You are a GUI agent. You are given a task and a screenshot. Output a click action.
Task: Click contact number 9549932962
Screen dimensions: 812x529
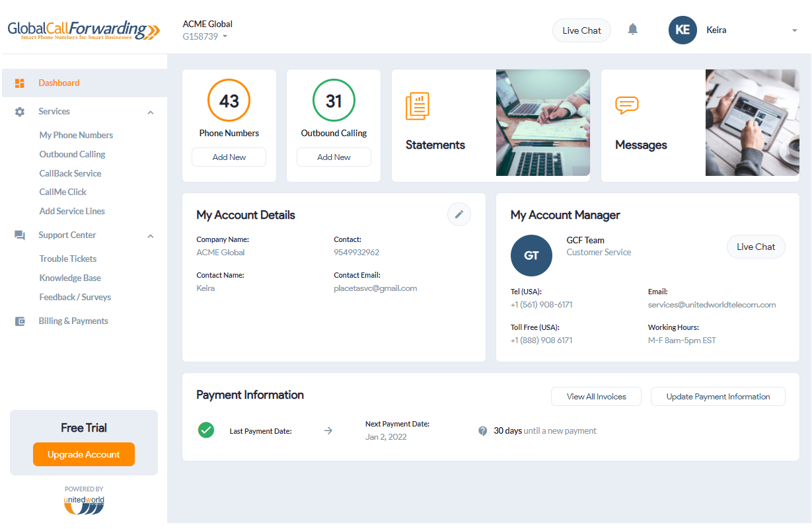tap(357, 253)
